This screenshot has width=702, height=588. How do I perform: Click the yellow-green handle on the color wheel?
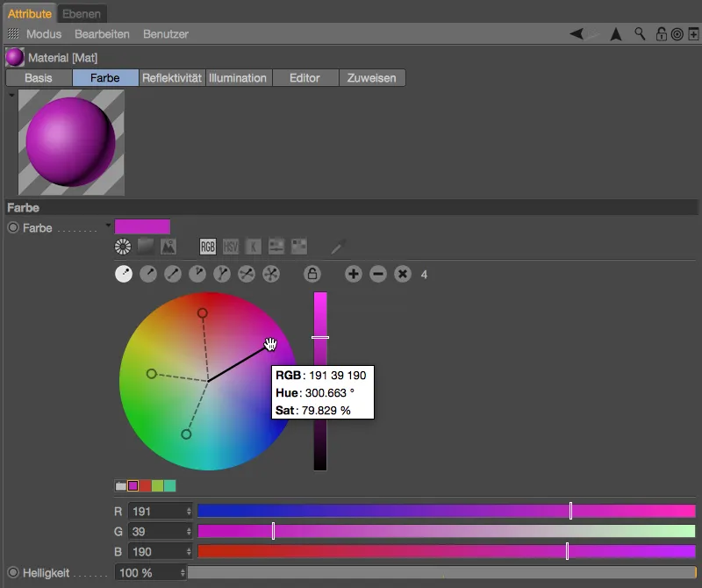coord(151,374)
